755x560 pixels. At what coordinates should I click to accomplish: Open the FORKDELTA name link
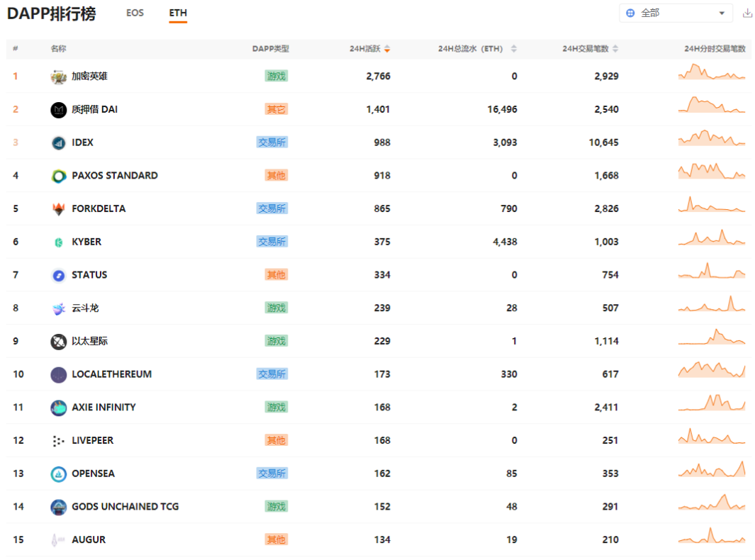[99, 208]
